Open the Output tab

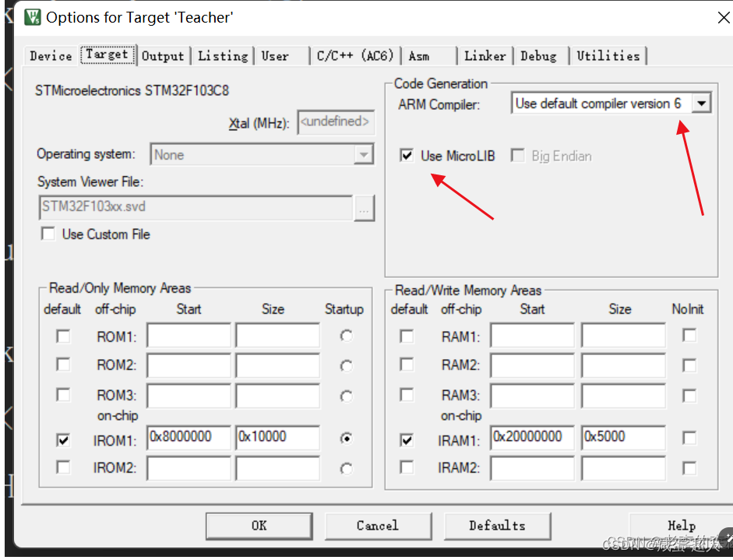coord(163,56)
